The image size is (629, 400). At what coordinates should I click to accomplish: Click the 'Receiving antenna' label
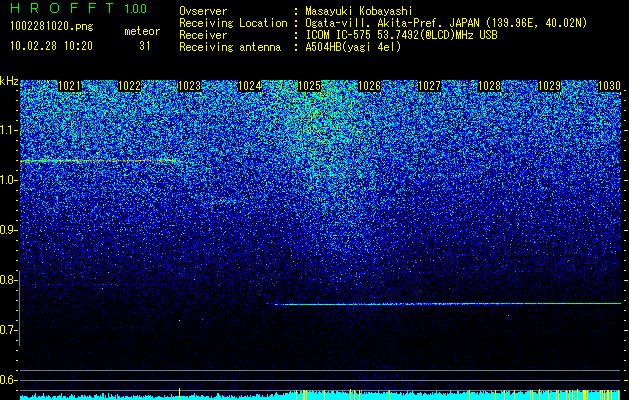click(230, 47)
